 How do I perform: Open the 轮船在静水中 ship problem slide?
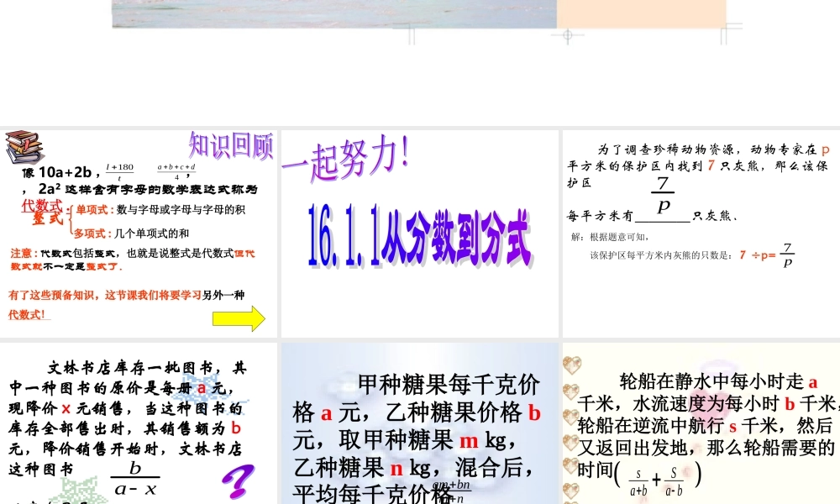click(701, 423)
